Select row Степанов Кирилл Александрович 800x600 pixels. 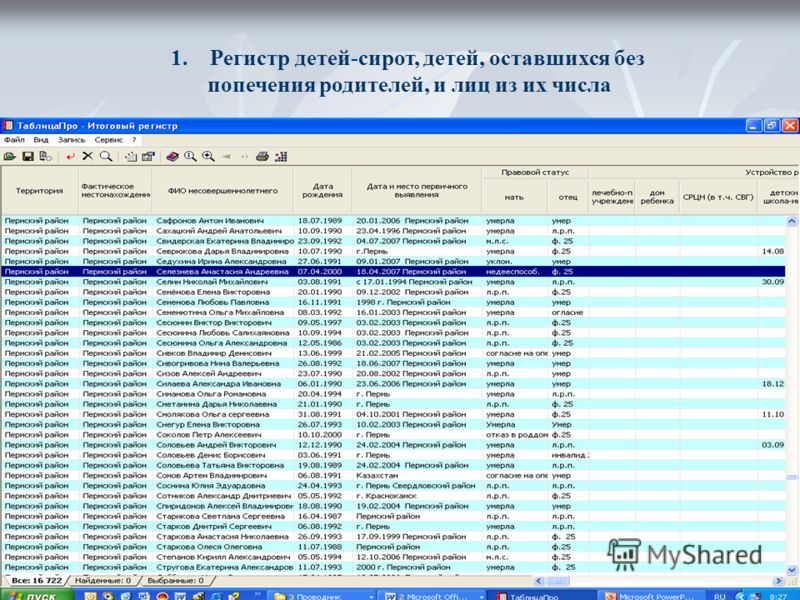point(393,557)
